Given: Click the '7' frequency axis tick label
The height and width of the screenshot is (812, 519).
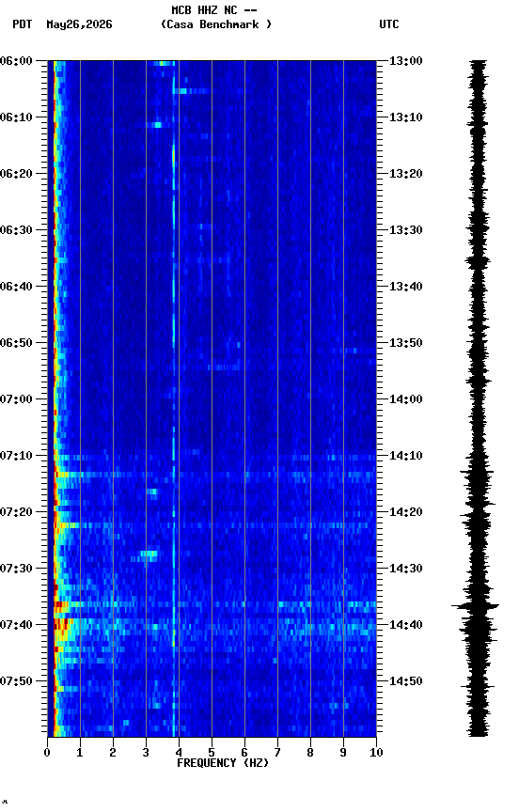Looking at the screenshot, I should point(277,753).
